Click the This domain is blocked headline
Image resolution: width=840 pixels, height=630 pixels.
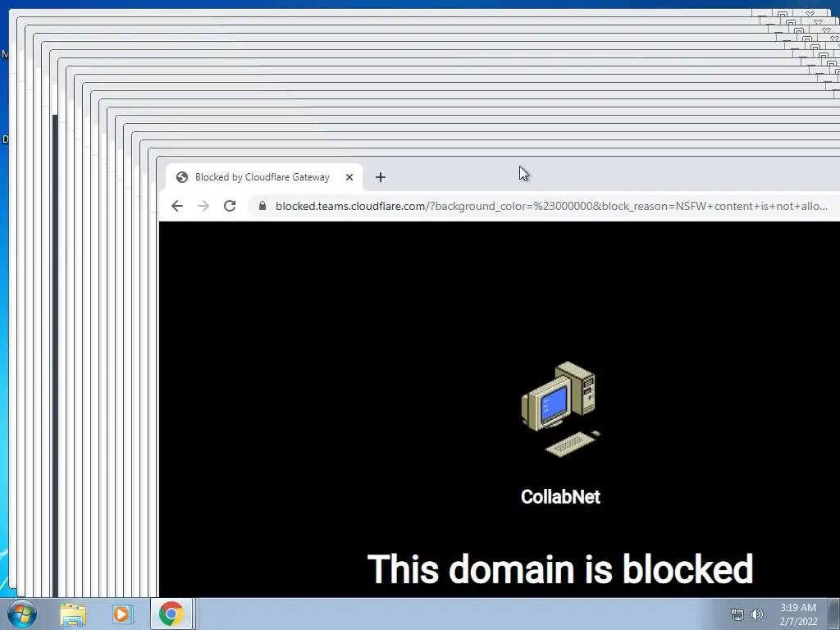coord(560,568)
